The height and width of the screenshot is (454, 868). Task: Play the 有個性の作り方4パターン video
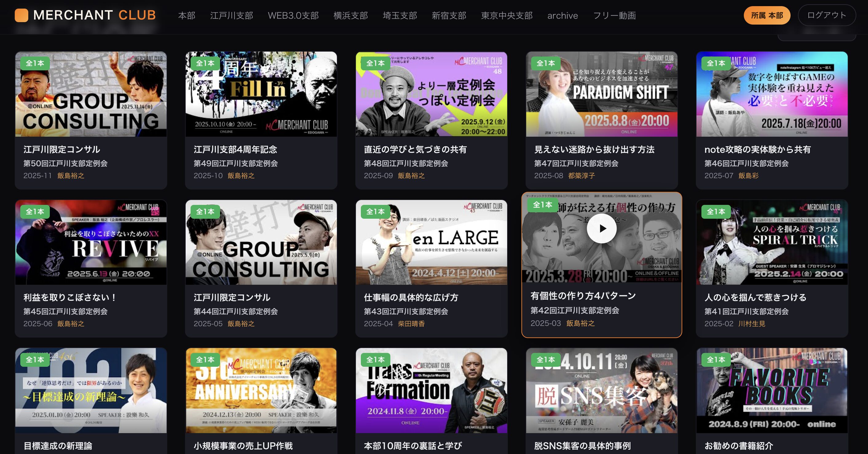coord(602,228)
